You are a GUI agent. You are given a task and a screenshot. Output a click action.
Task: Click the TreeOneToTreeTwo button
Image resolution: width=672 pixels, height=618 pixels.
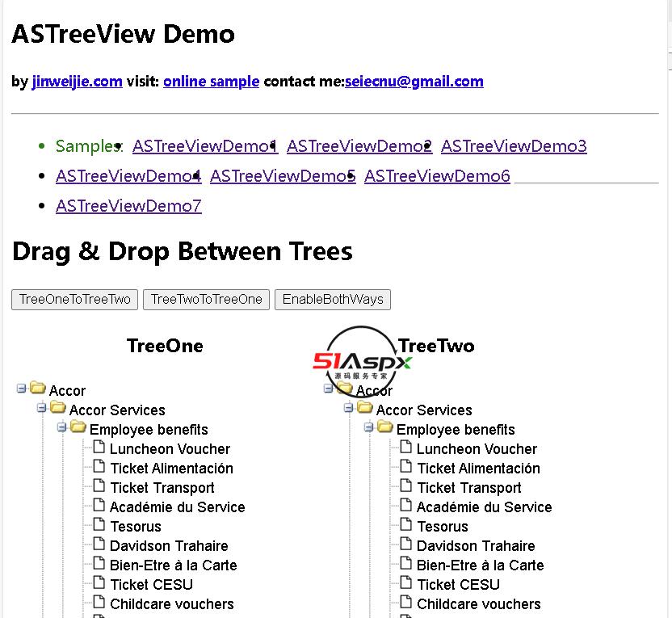(x=74, y=299)
